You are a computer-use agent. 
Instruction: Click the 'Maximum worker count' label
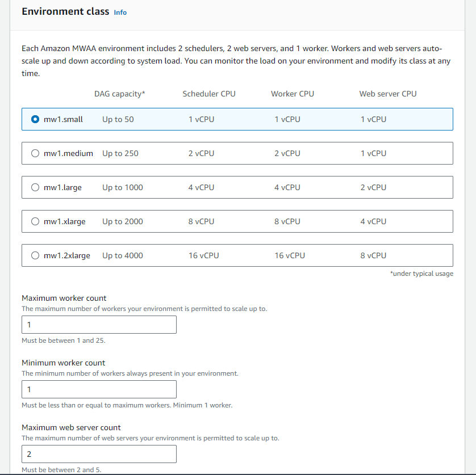64,298
